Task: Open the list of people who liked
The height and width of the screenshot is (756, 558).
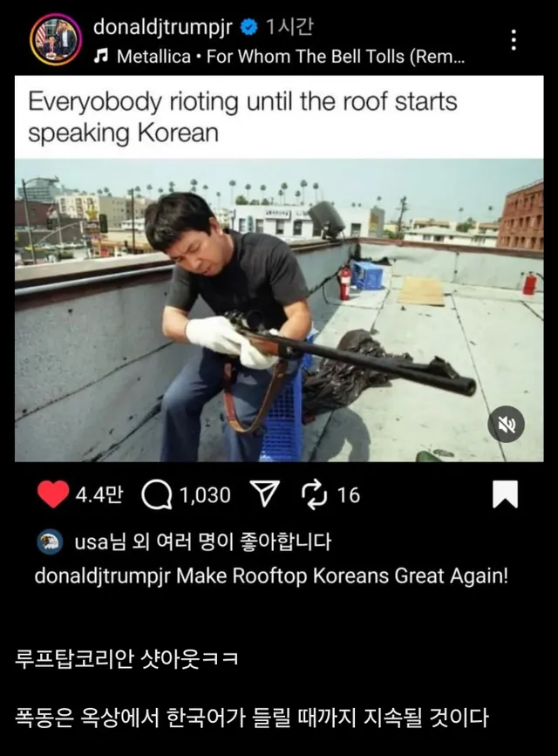Action: (203, 541)
